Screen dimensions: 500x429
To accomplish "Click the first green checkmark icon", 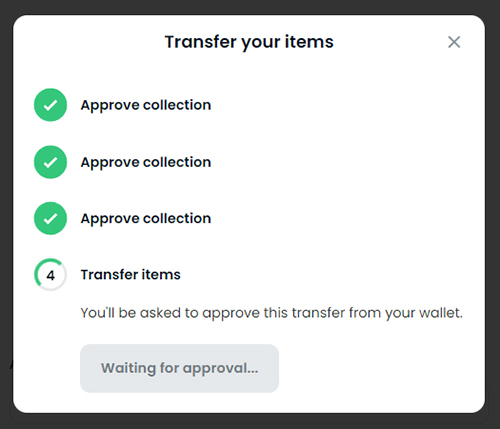I will (x=50, y=105).
